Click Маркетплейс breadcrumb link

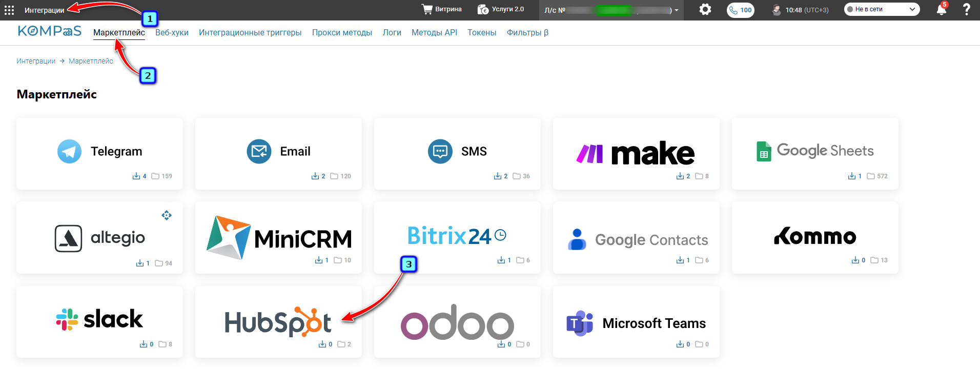click(91, 61)
